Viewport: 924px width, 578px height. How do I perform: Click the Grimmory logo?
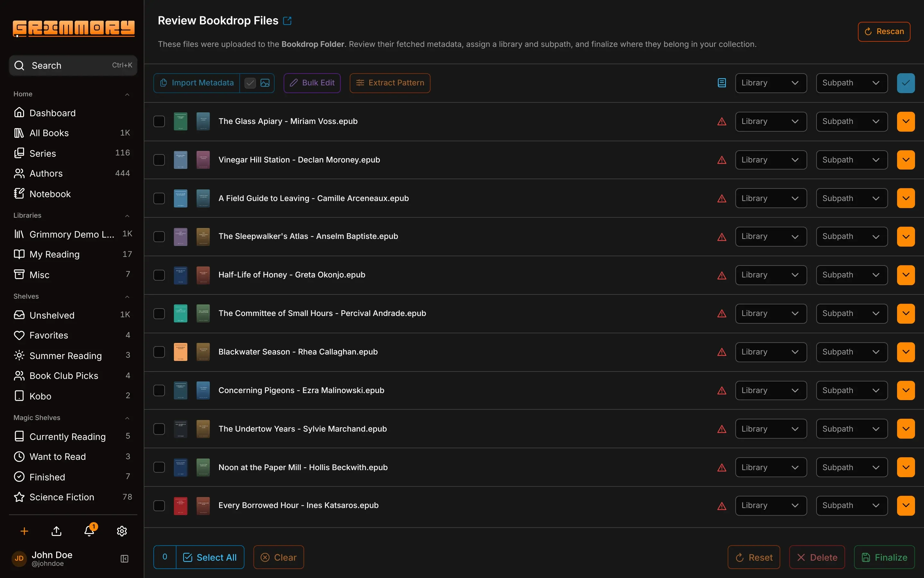tap(73, 29)
